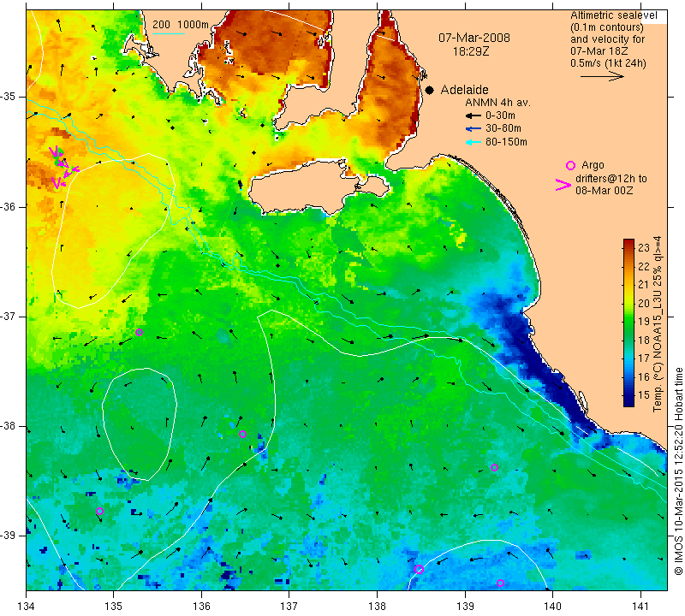Click the '(0.1m contours)' text
The width and height of the screenshot is (685, 616).
coord(607,27)
